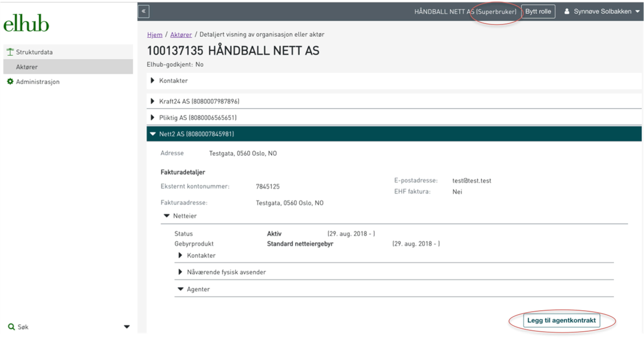The width and height of the screenshot is (644, 338).
Task: Collapse the sidebar with the double-chevron button
Action: (x=144, y=11)
